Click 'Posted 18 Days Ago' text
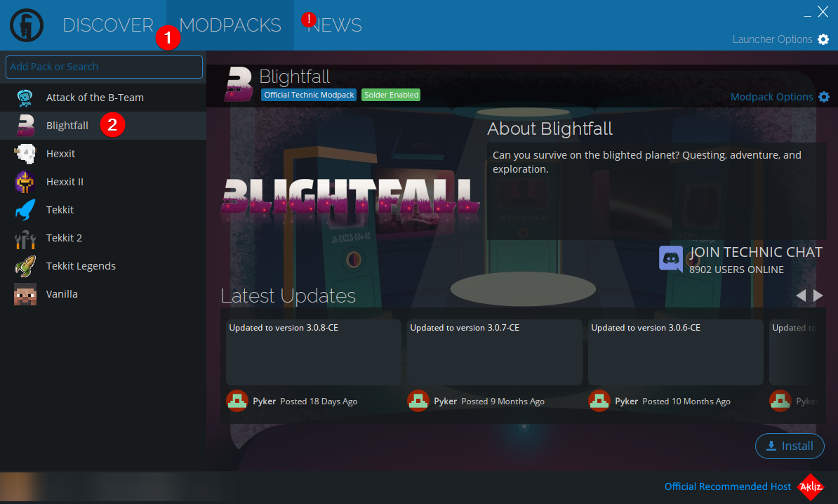The height and width of the screenshot is (504, 838). 319,402
